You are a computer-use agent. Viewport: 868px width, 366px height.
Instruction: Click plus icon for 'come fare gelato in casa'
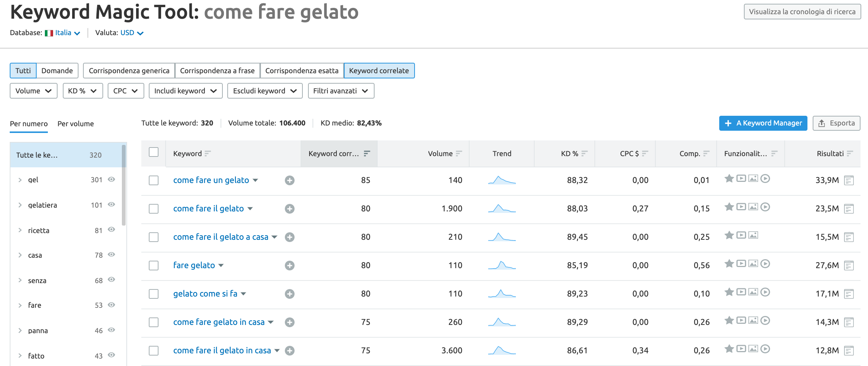289,322
